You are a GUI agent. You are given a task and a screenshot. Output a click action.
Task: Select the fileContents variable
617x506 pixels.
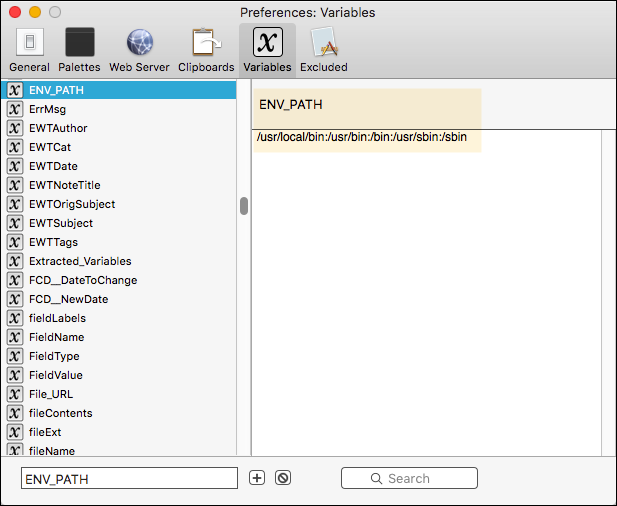(x=60, y=413)
